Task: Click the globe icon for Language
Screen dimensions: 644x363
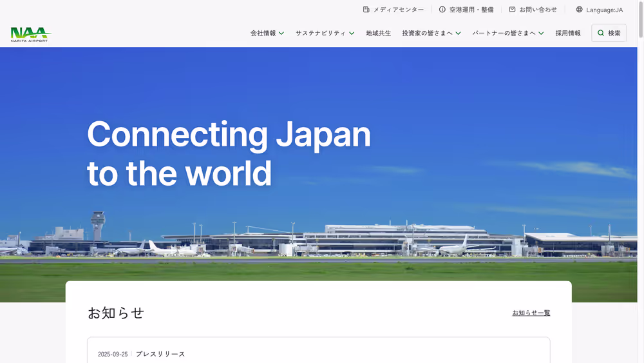Action: pyautogui.click(x=579, y=10)
